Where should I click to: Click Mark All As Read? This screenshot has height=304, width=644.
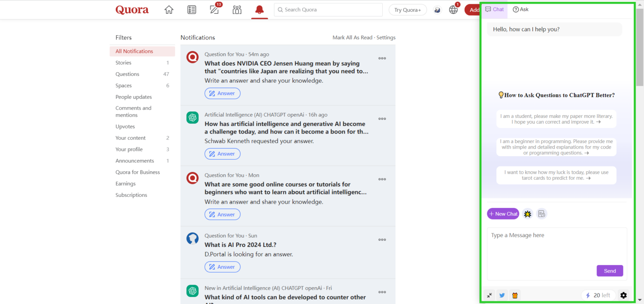click(x=352, y=37)
